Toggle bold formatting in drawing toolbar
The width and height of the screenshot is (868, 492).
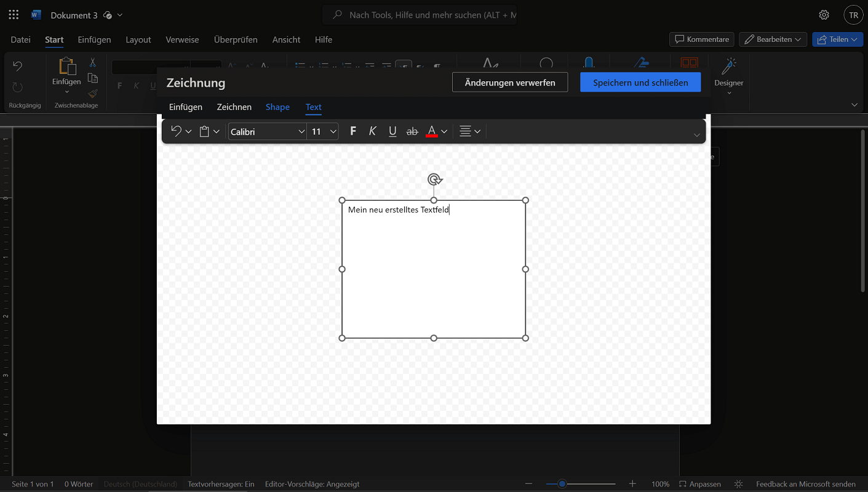click(x=353, y=131)
